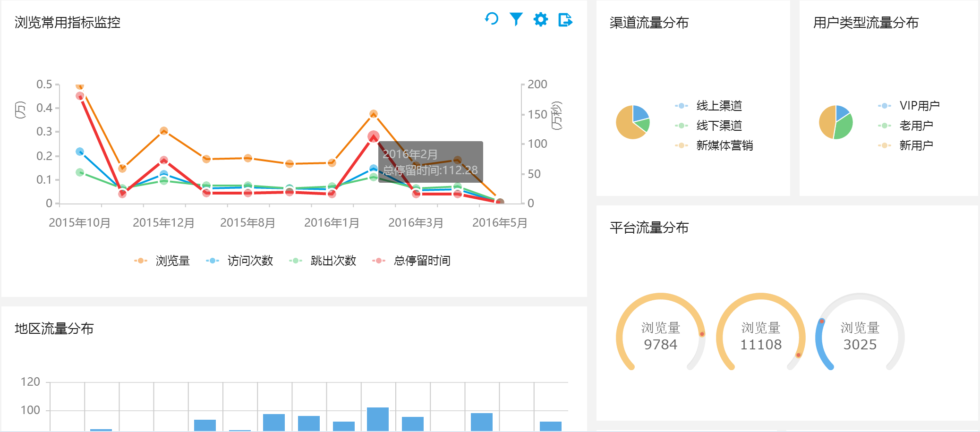Click the 浏览常用指标监控 title
980x432 pixels.
[68, 23]
